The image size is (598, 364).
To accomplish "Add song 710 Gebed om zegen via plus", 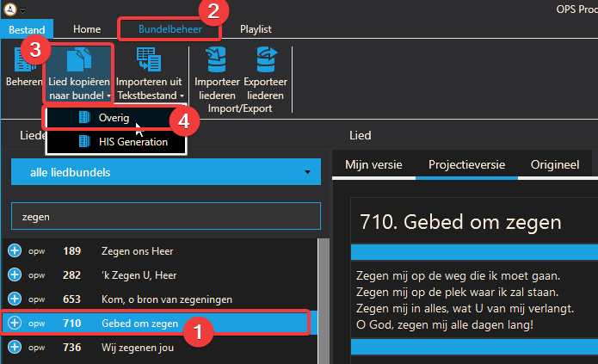I will pyautogui.click(x=15, y=323).
